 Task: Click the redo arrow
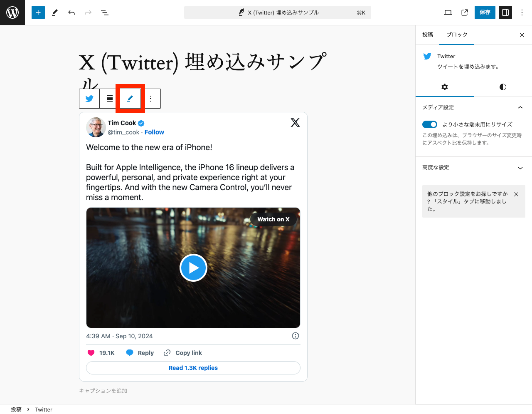[88, 12]
